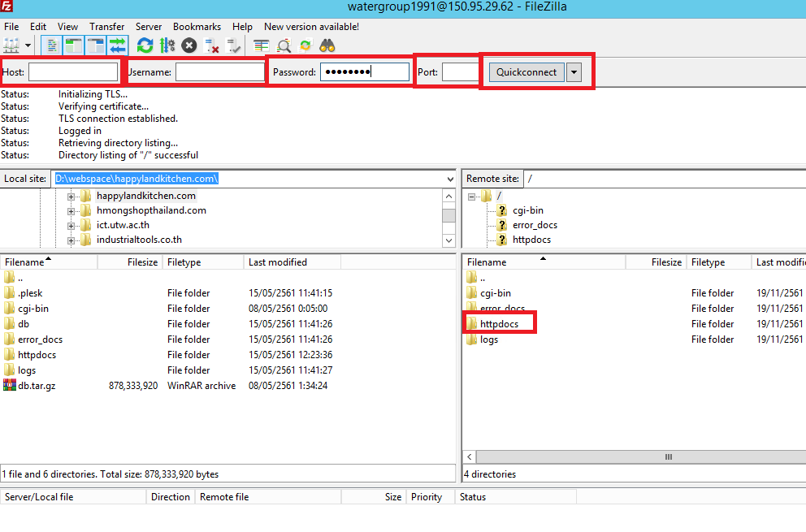Click the Remote site path field

point(665,179)
